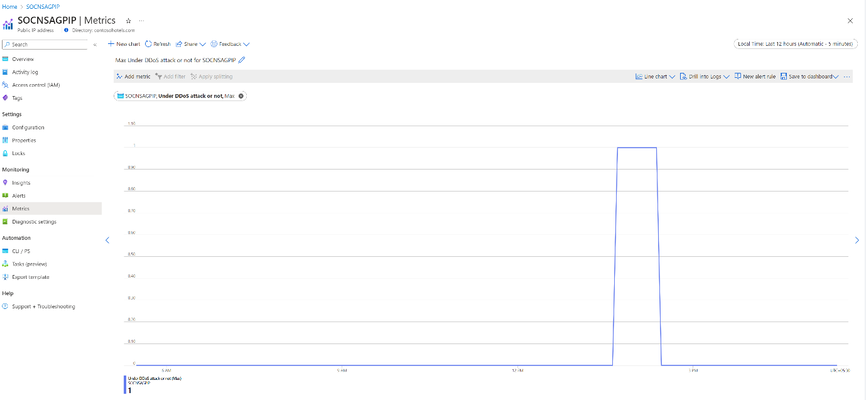Open chart more options ellipsis

click(847, 76)
